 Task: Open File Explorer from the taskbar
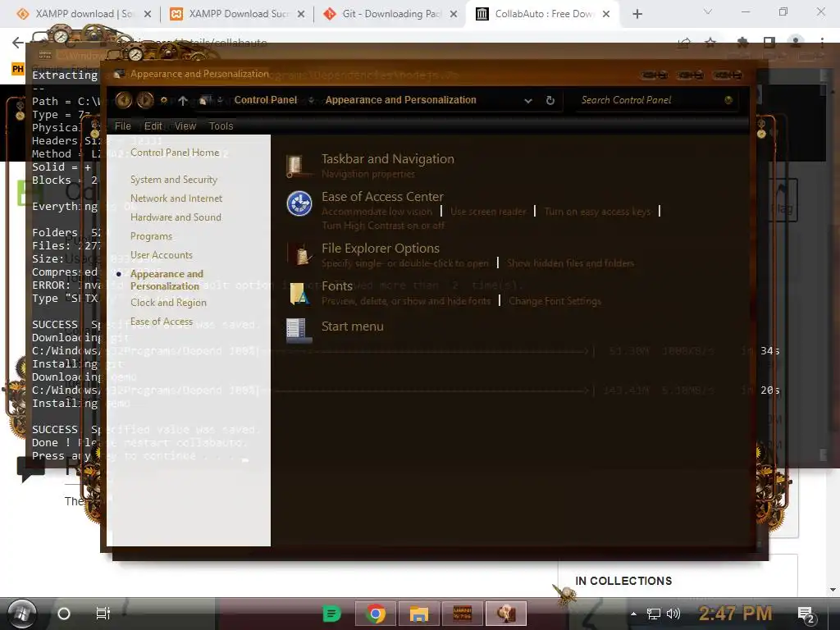point(419,614)
